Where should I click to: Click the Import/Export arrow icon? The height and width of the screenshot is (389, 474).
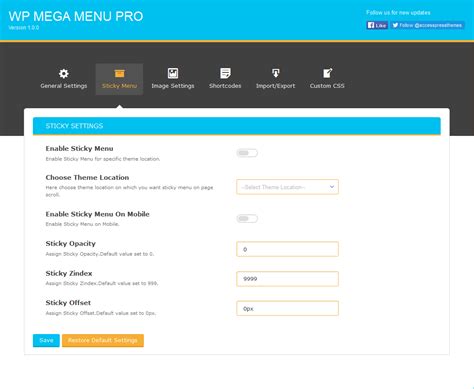click(x=275, y=73)
